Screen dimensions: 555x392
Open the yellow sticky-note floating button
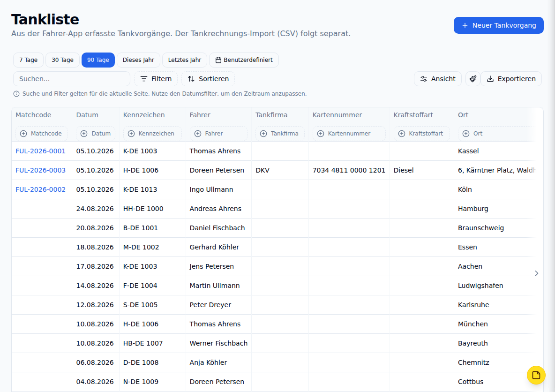(536, 375)
